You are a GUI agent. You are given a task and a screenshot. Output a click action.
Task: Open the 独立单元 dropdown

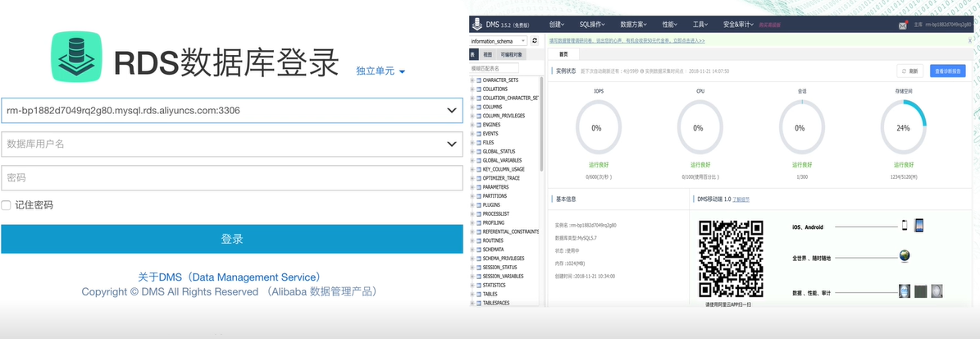click(381, 71)
